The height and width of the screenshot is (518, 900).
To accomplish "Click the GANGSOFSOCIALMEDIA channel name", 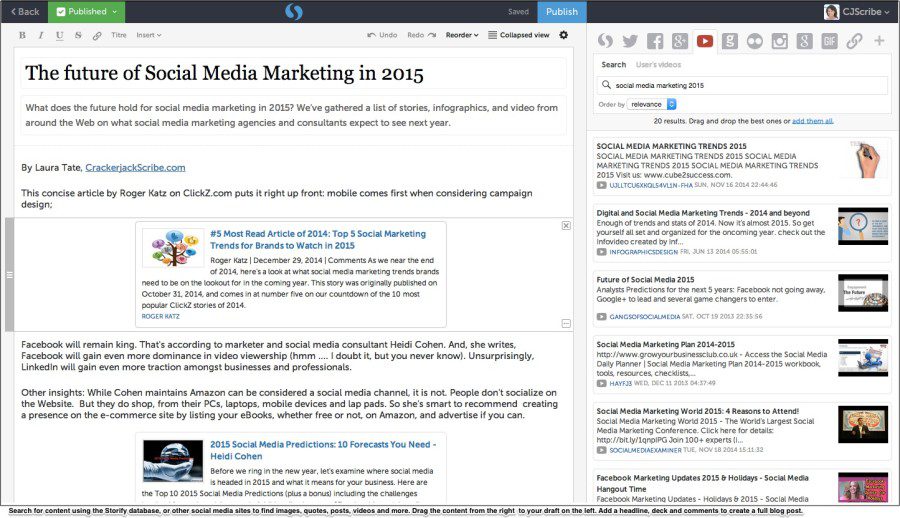I will click(x=645, y=316).
